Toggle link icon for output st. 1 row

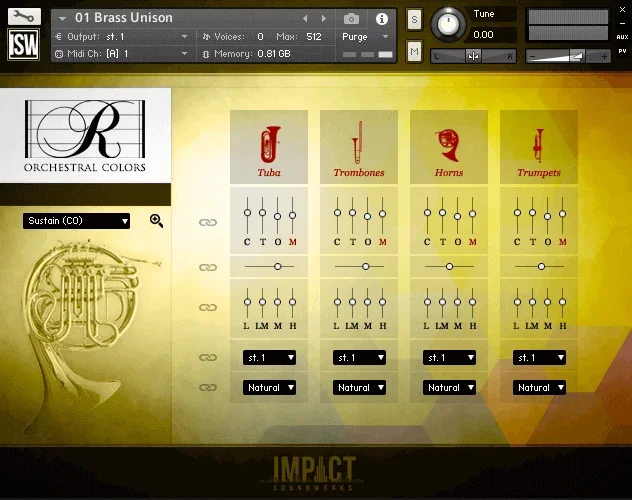click(208, 357)
